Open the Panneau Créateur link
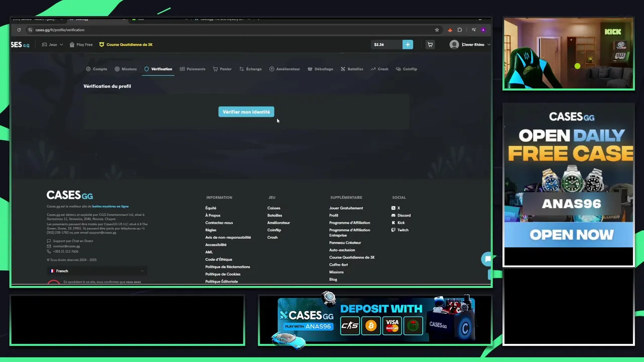644x362 pixels. [x=345, y=243]
